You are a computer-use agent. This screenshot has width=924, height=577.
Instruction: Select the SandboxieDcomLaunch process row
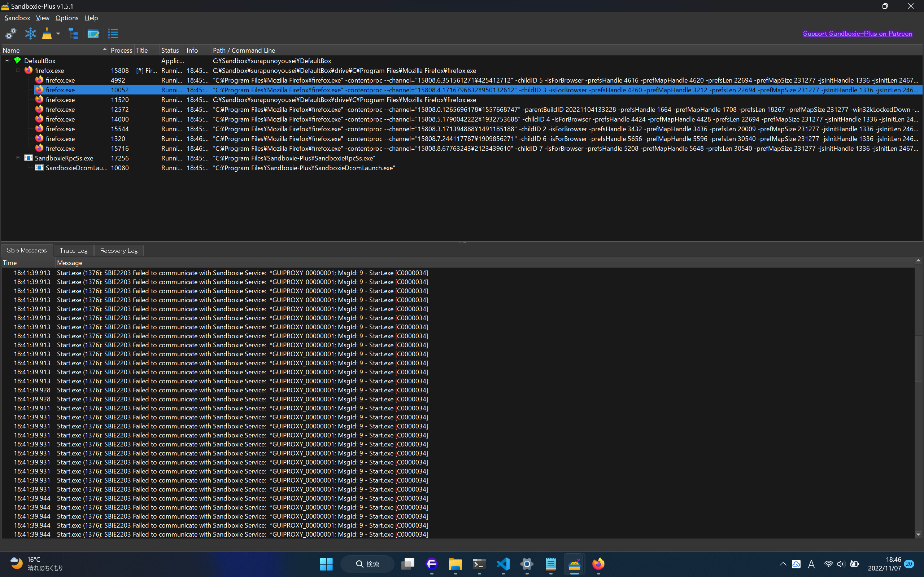pos(77,168)
